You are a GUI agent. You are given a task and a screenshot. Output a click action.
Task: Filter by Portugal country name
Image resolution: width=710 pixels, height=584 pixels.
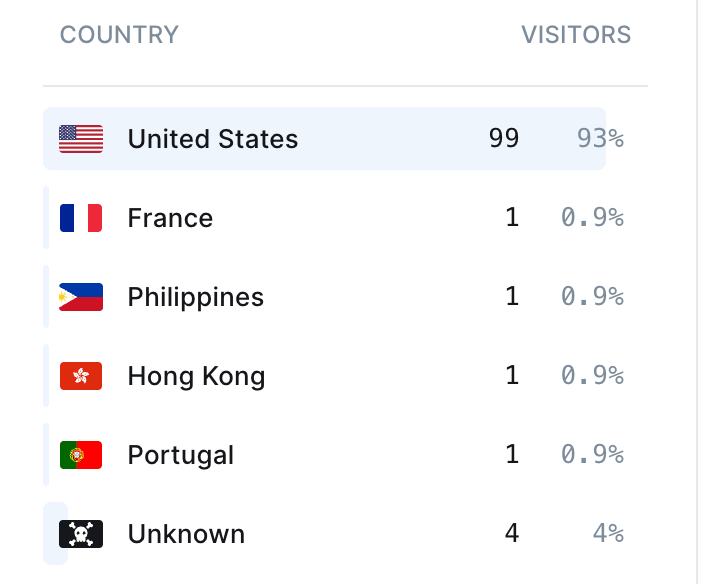181,455
